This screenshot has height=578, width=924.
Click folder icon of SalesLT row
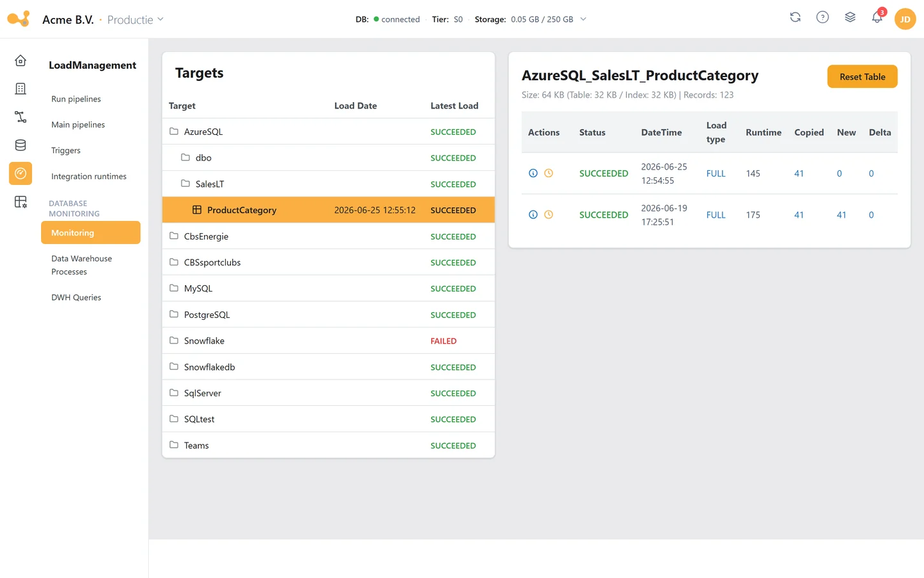pyautogui.click(x=185, y=184)
